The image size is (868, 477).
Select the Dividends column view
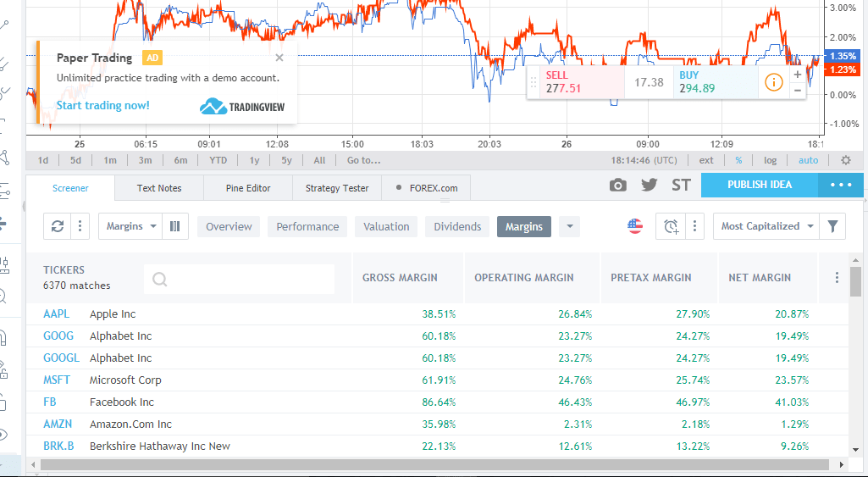pyautogui.click(x=457, y=226)
